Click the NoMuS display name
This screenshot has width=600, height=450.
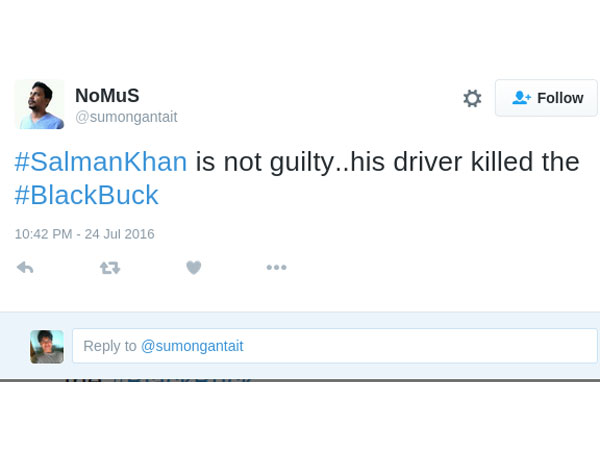pos(107,96)
